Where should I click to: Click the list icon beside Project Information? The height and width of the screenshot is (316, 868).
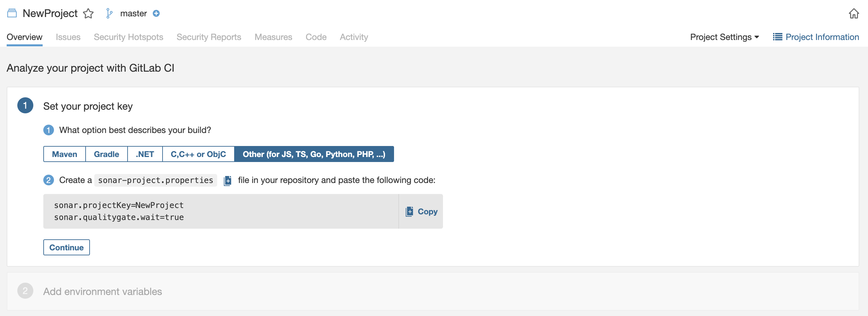[777, 37]
